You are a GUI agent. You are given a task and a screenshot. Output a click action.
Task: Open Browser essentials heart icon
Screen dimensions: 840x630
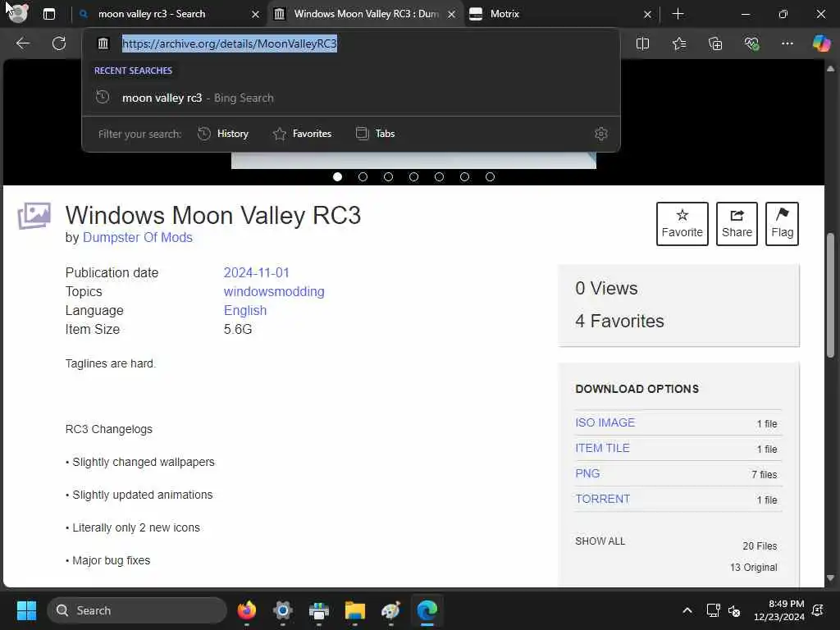pyautogui.click(x=751, y=43)
